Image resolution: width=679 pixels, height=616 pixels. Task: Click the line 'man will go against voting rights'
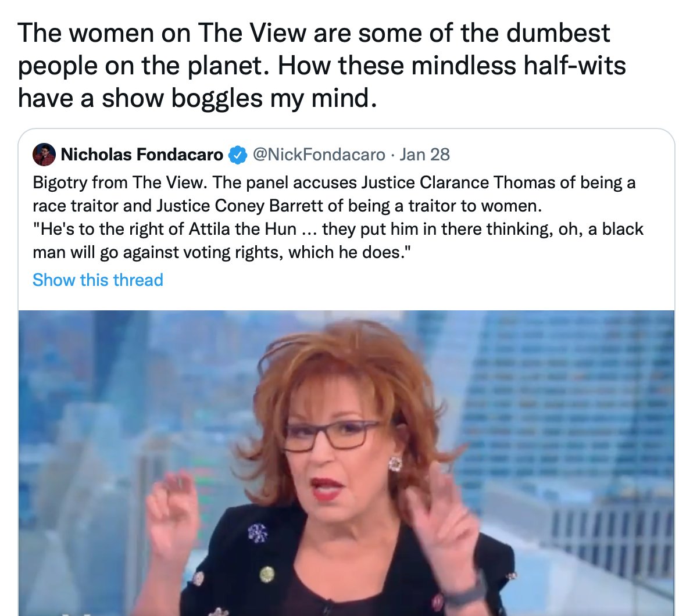pyautogui.click(x=221, y=252)
